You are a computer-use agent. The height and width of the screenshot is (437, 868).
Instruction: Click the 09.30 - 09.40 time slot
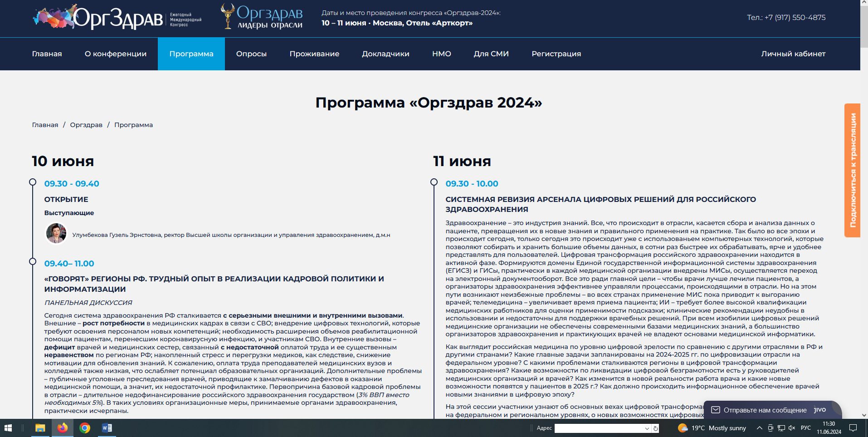coord(72,184)
